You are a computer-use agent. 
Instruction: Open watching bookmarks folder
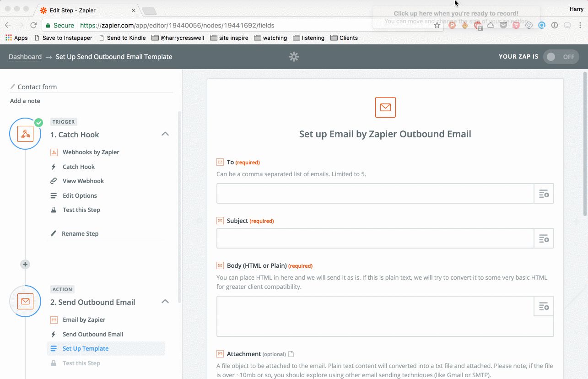tap(270, 38)
